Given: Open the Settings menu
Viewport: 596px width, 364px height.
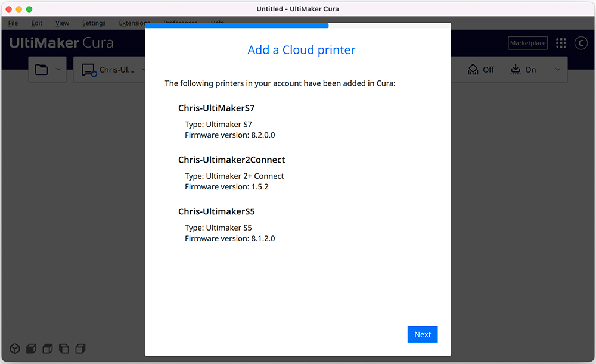Looking at the screenshot, I should click(94, 23).
